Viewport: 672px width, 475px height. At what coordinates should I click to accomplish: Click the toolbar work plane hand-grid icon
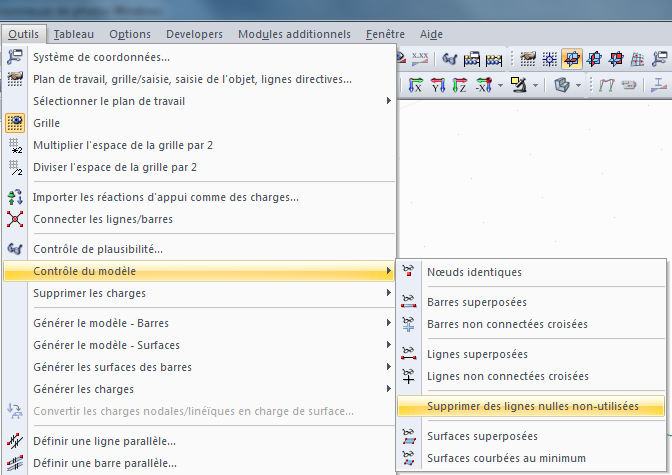tap(528, 59)
